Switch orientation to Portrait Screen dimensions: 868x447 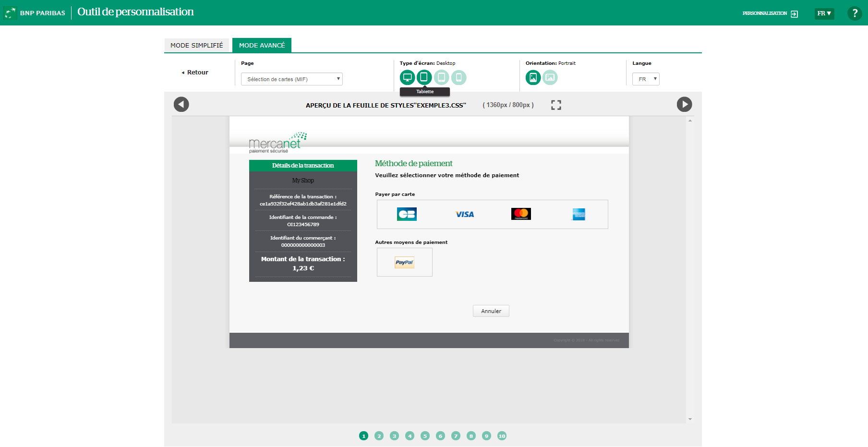pos(533,77)
